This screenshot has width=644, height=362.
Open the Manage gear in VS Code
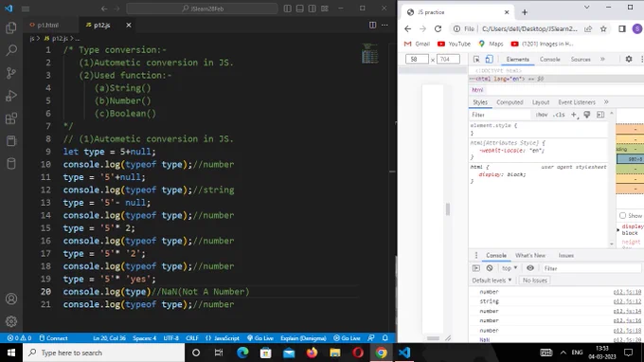11,321
